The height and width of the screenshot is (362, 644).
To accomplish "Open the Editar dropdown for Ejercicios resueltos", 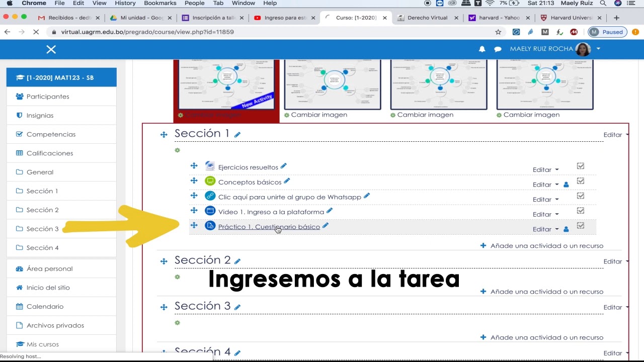I will point(546,169).
